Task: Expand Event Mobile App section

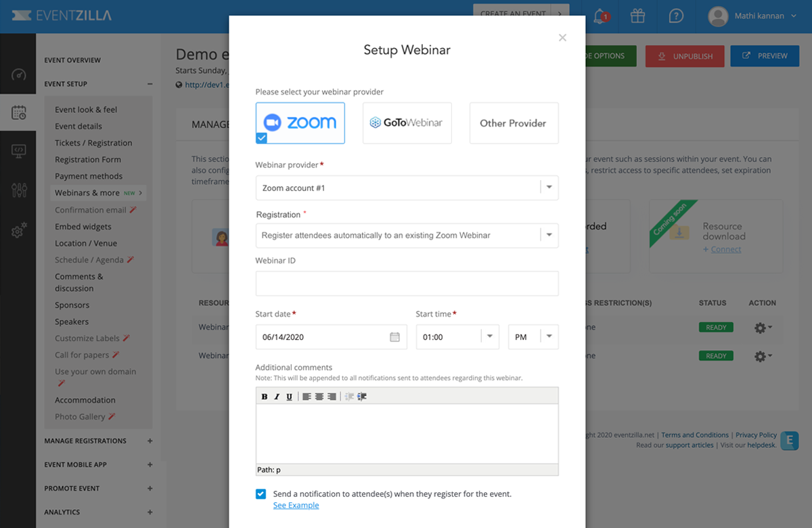Action: tap(150, 464)
